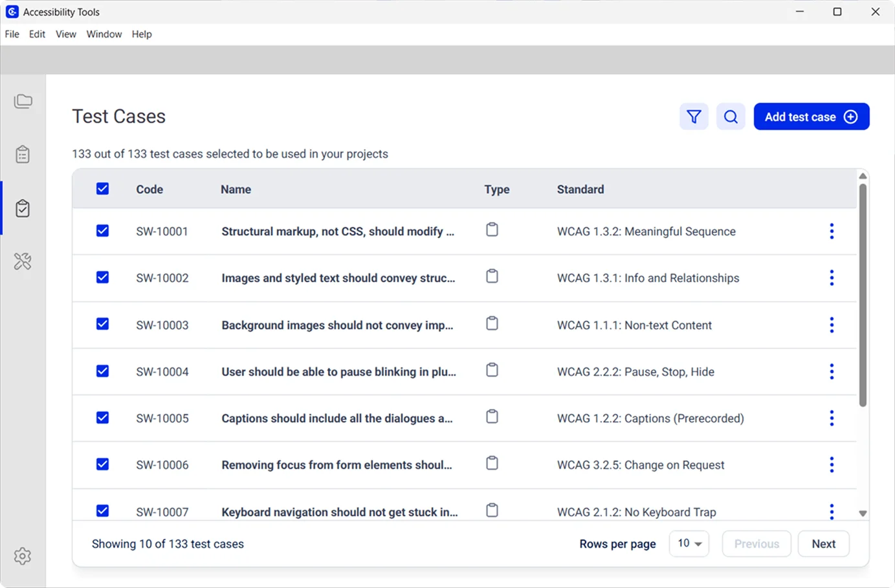This screenshot has width=895, height=588.
Task: Open the filter icon above the table
Action: click(x=694, y=116)
